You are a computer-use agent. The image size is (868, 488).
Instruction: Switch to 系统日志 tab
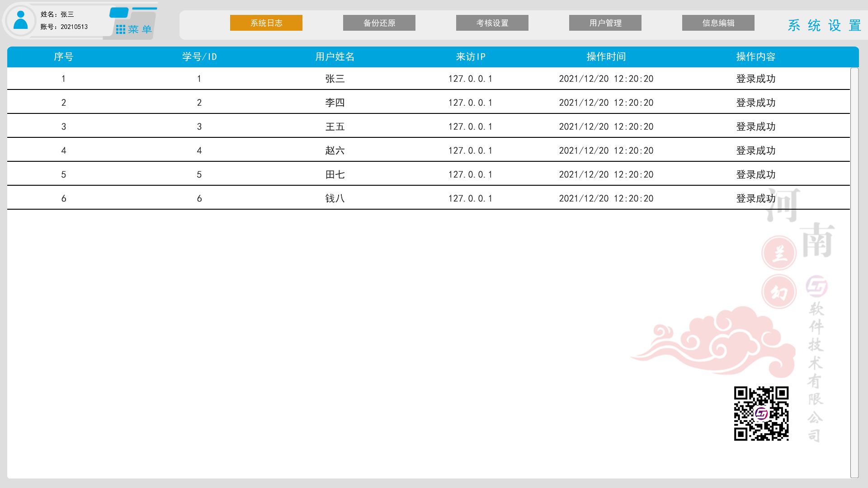tap(266, 23)
